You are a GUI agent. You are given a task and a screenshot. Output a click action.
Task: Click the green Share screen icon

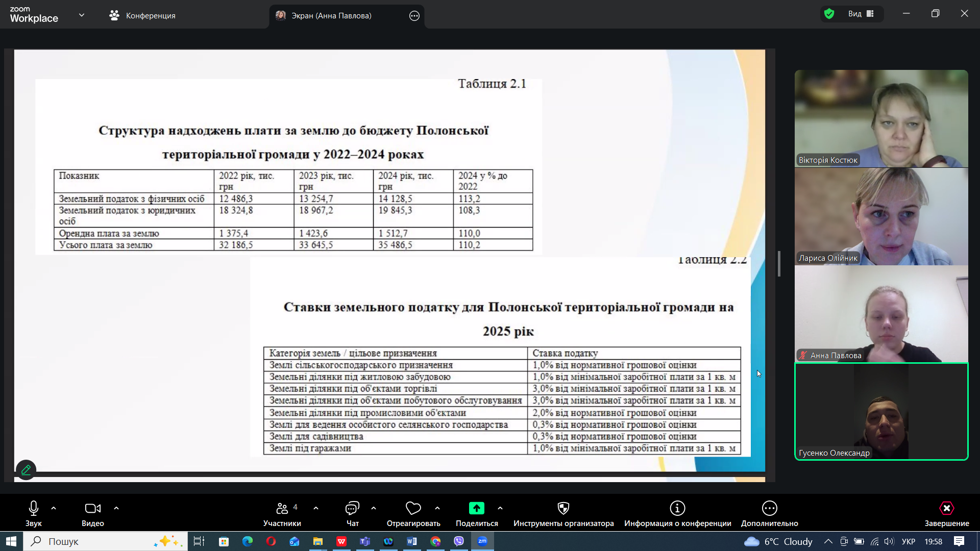[x=476, y=508]
